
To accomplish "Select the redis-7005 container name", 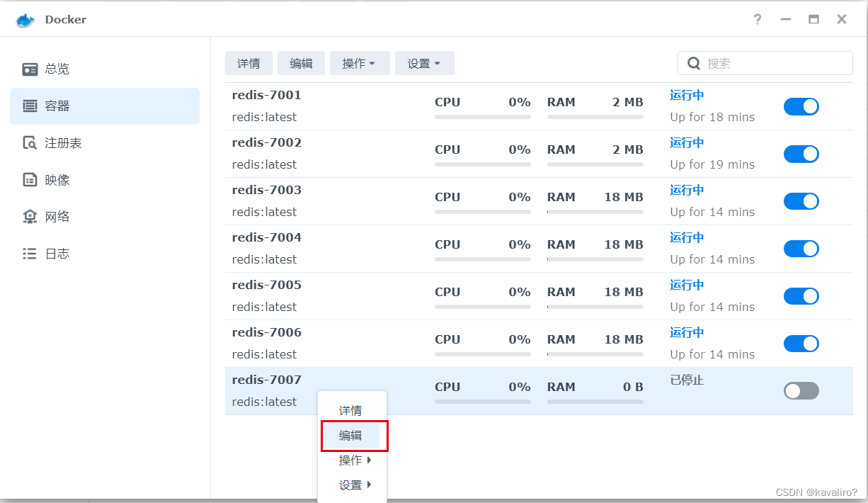I will 267,285.
